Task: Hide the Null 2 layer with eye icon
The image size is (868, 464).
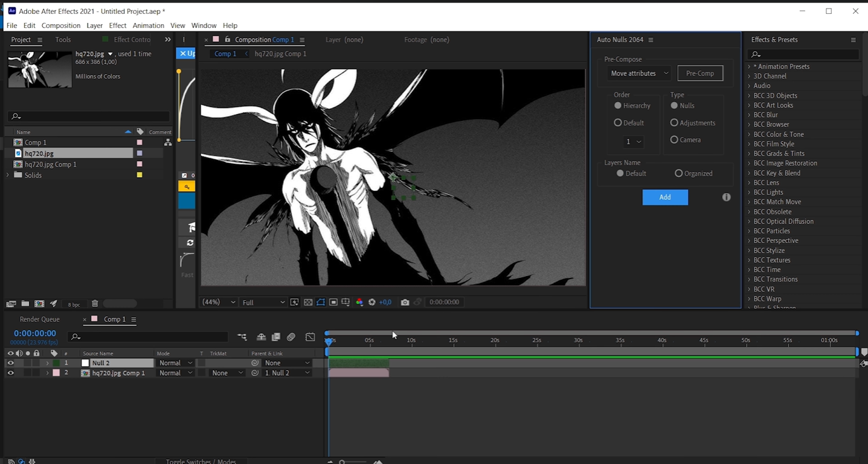Action: coord(10,363)
